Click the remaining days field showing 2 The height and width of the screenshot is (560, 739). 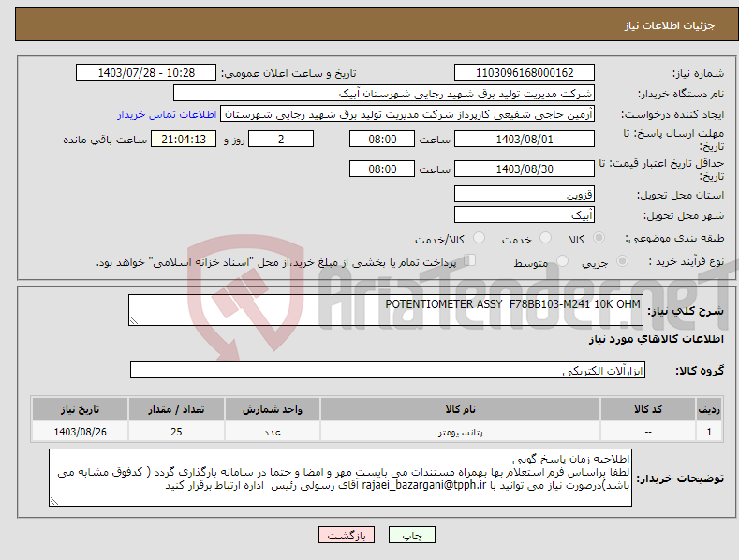pyautogui.click(x=281, y=139)
